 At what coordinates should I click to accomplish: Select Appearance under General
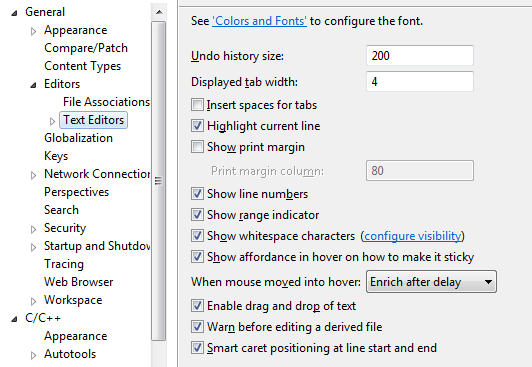click(76, 30)
